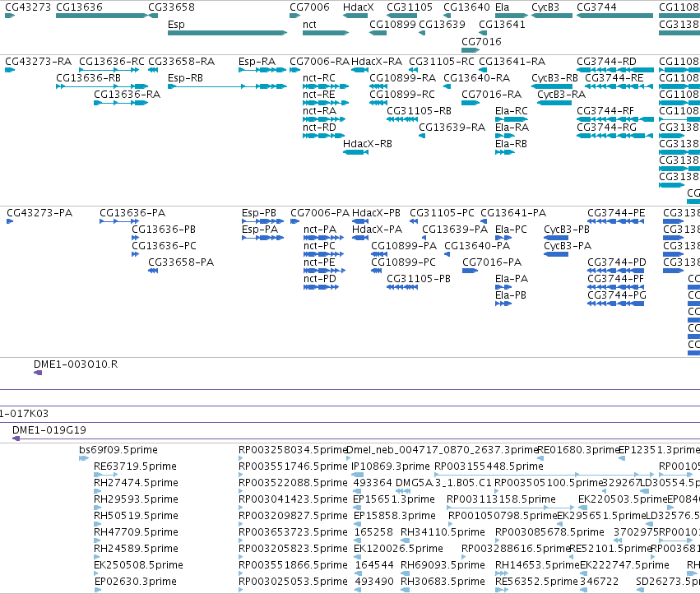Open transcript CG43273-RA
Screen dimensions: 700x594
tap(10, 70)
